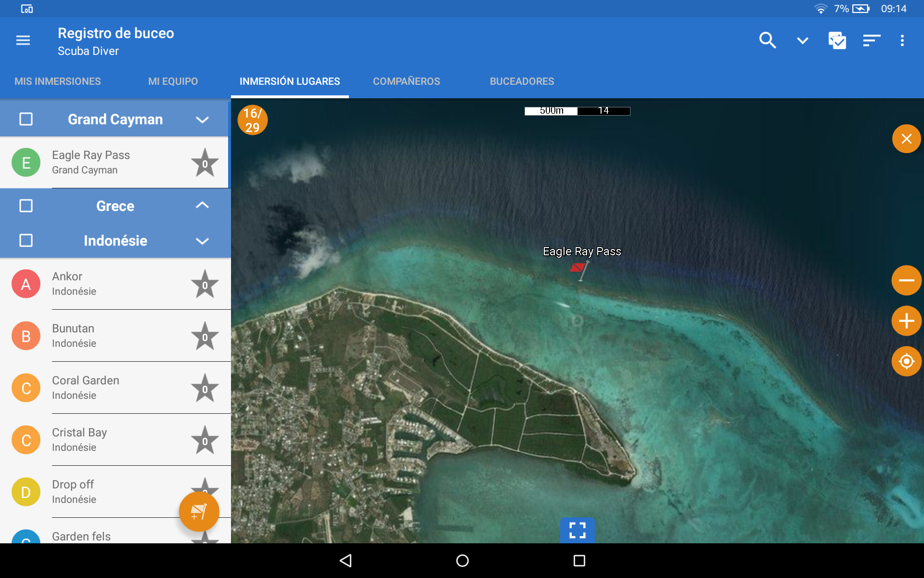The image size is (924, 578).
Task: Select the Eagle Ray Pass flag marker
Action: pos(580,271)
